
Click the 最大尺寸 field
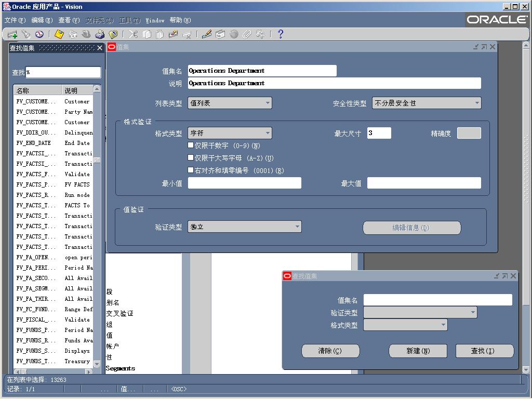[x=379, y=133]
